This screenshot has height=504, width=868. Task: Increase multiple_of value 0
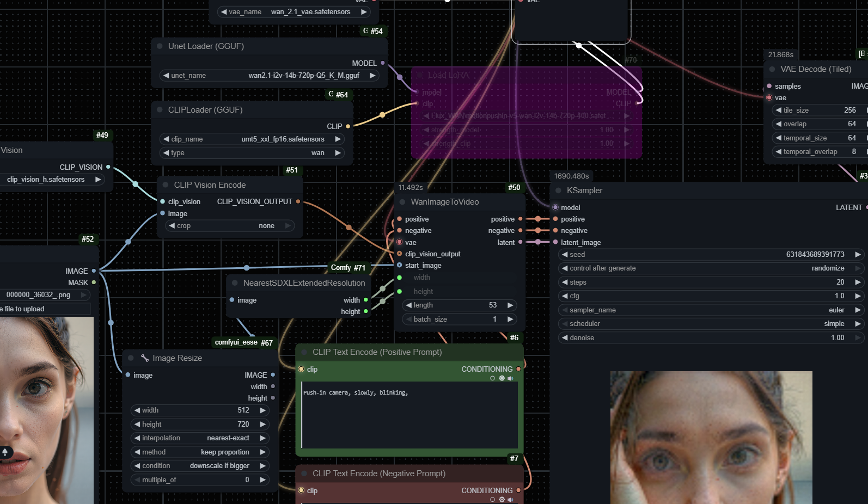pyautogui.click(x=262, y=480)
